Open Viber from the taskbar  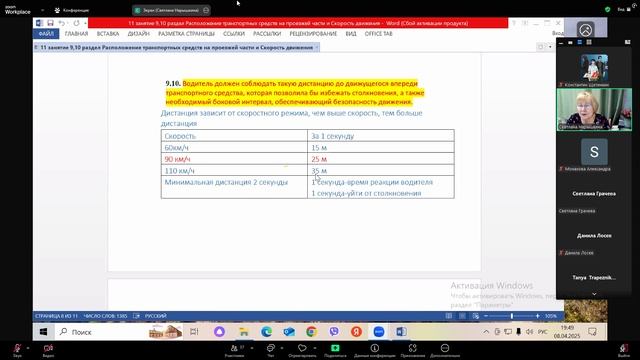coord(334,332)
